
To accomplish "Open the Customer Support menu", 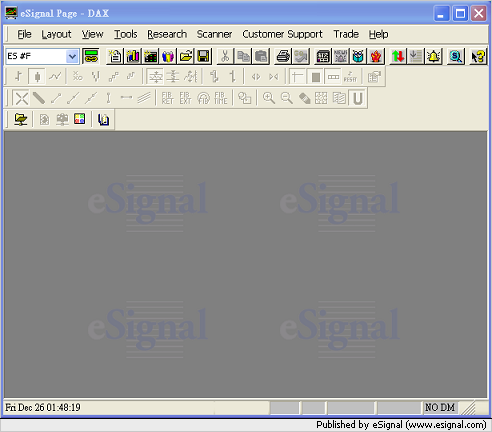I will (x=282, y=34).
